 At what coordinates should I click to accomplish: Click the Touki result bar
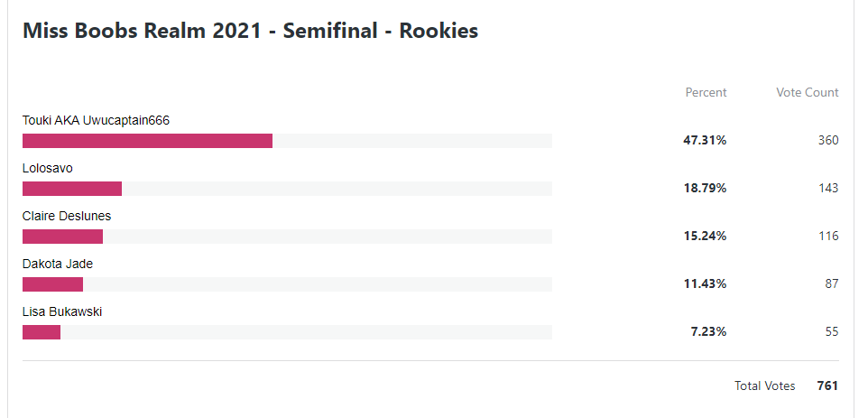(287, 141)
